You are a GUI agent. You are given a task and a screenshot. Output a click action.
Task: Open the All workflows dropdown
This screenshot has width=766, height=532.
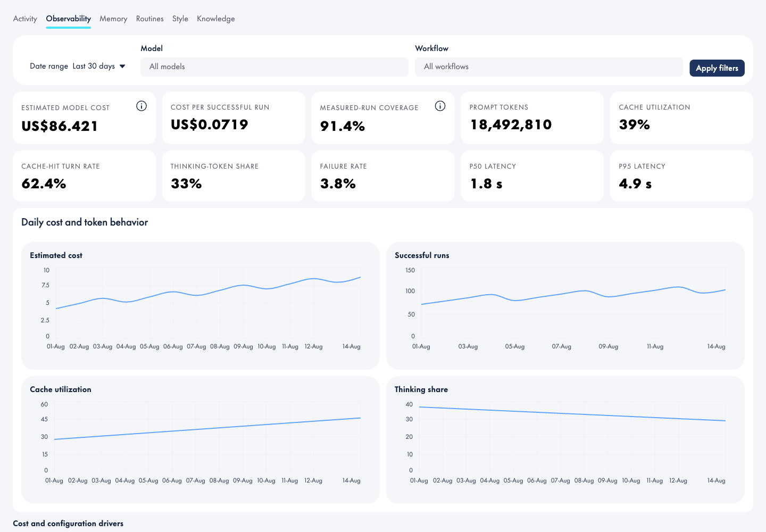549,67
